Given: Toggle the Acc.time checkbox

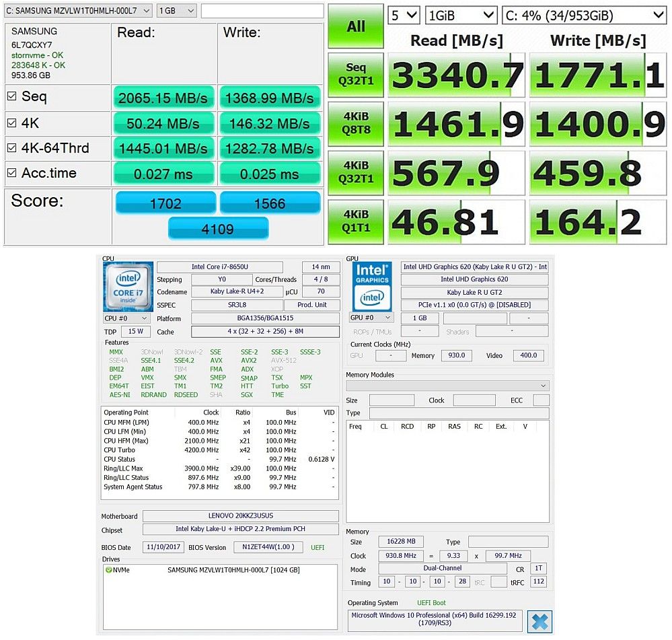Looking at the screenshot, I should [x=12, y=173].
